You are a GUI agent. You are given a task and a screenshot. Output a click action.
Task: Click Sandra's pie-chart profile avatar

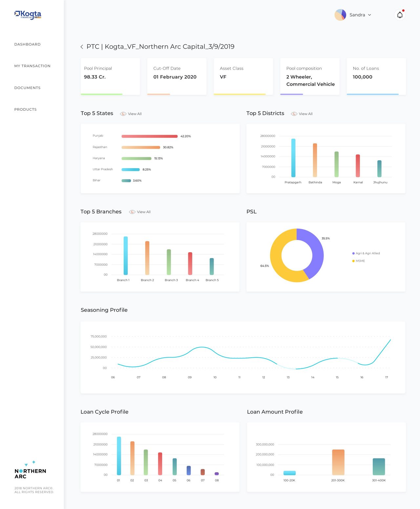tap(340, 15)
